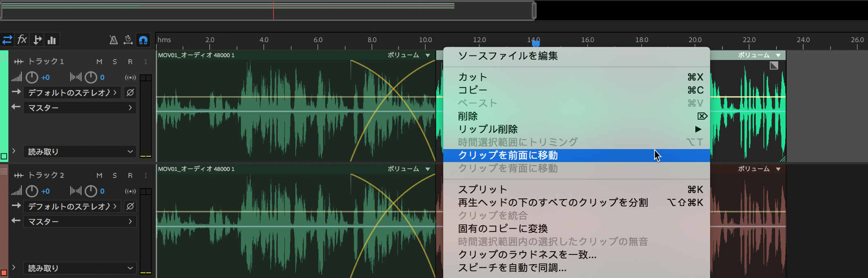
Task: Mute トラック 1 with the M button
Action: coord(99,62)
